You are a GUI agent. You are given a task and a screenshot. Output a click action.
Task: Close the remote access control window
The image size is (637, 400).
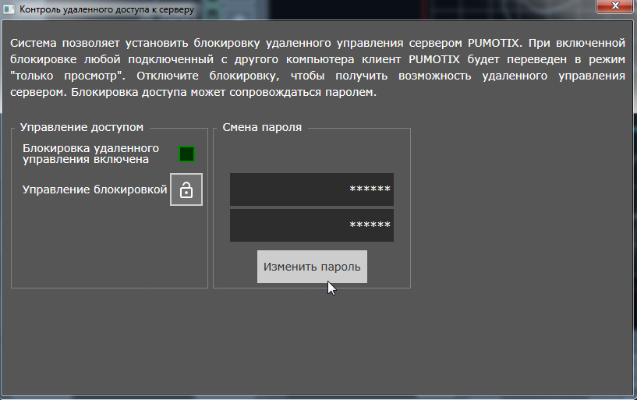[614, 6]
